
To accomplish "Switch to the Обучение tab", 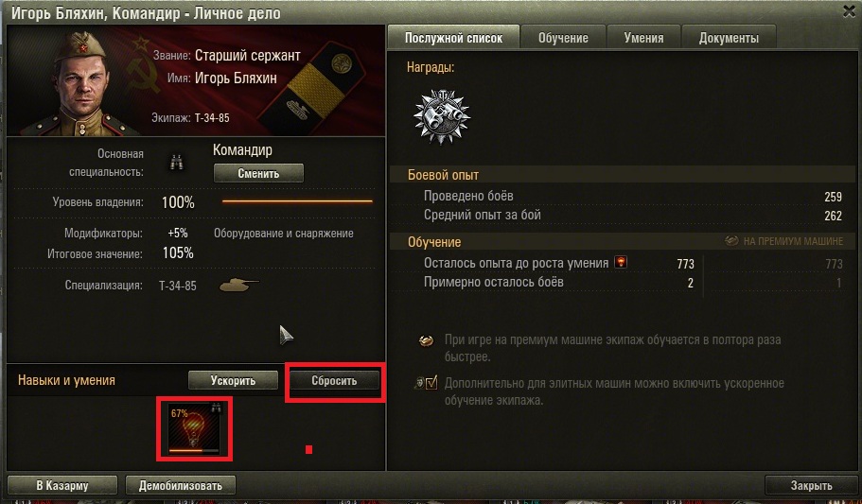I will click(x=563, y=38).
